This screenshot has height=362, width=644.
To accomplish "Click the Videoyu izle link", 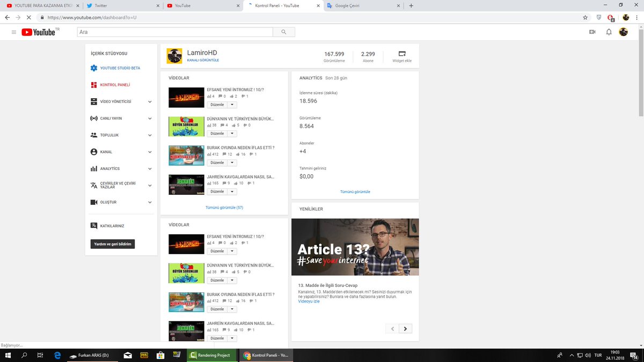I will (x=309, y=301).
